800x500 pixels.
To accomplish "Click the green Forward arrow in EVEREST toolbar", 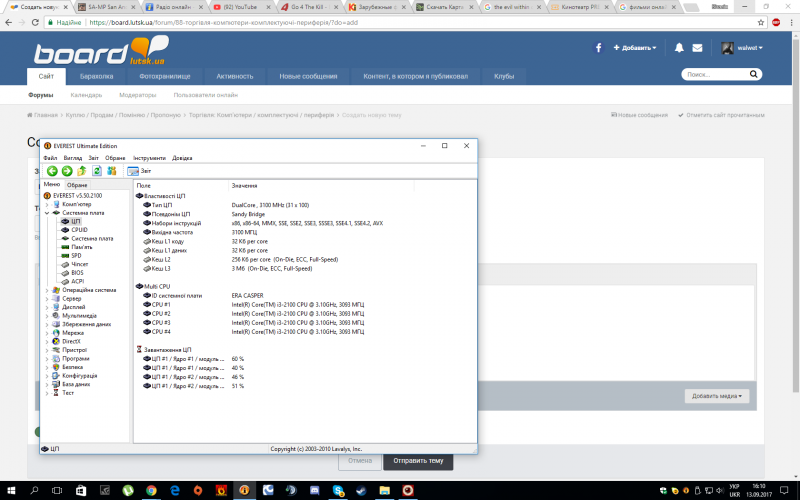I will (66, 171).
